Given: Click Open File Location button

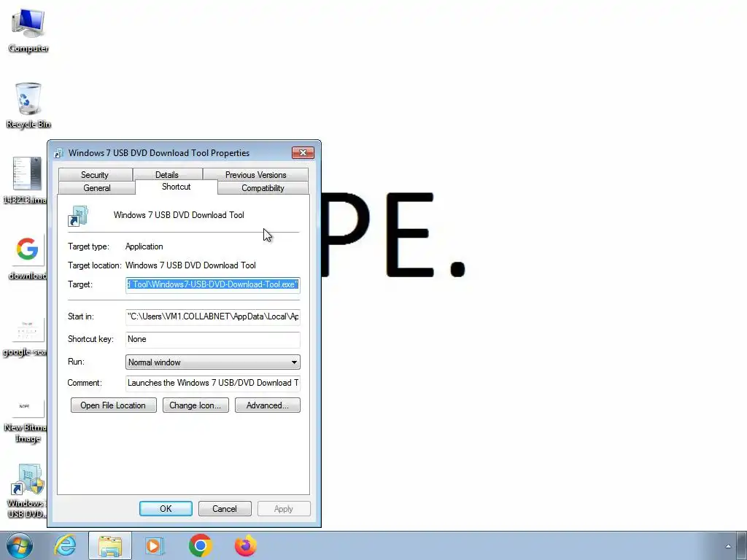Looking at the screenshot, I should point(113,405).
